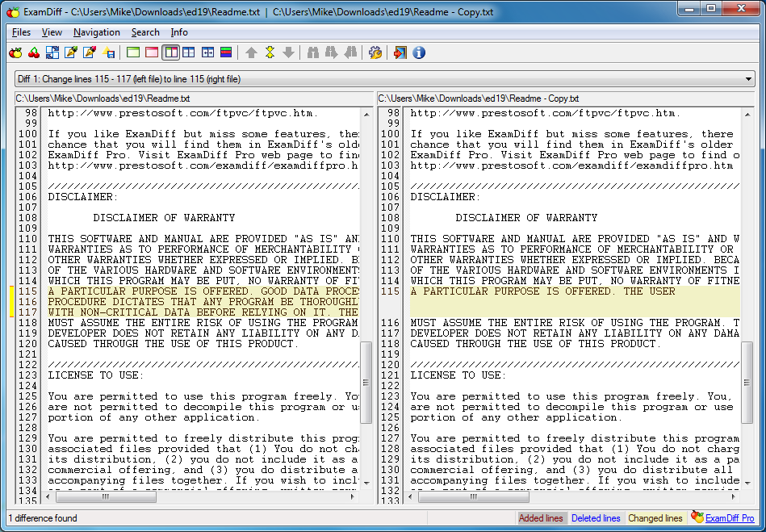Click right pane horizontal scrollbar left arrow
766x532 pixels.
click(x=410, y=496)
